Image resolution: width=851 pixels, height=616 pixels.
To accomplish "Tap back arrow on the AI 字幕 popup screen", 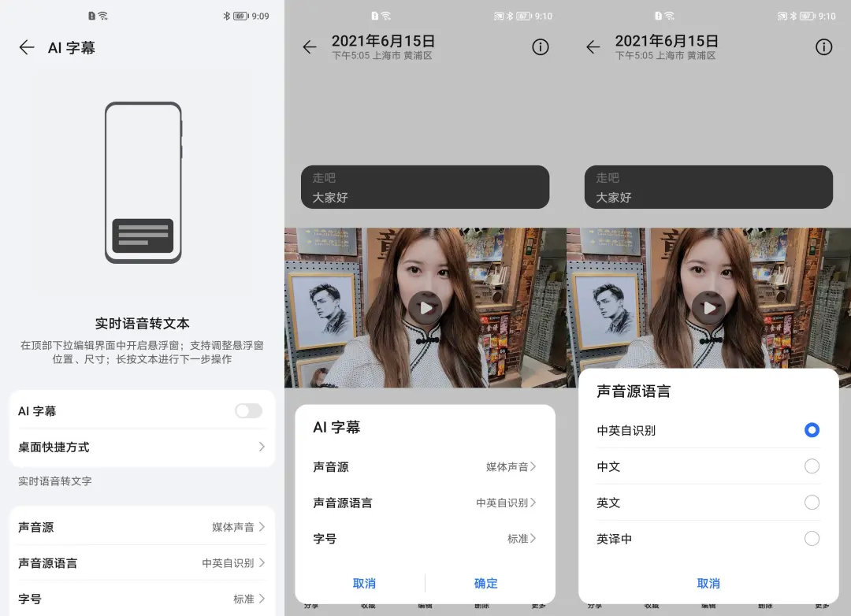I will [x=310, y=47].
